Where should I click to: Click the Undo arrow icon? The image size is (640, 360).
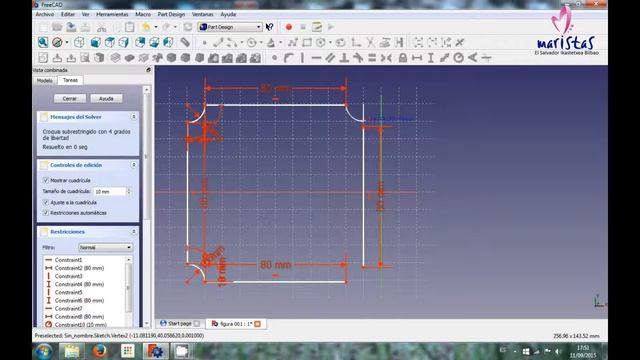click(x=146, y=27)
